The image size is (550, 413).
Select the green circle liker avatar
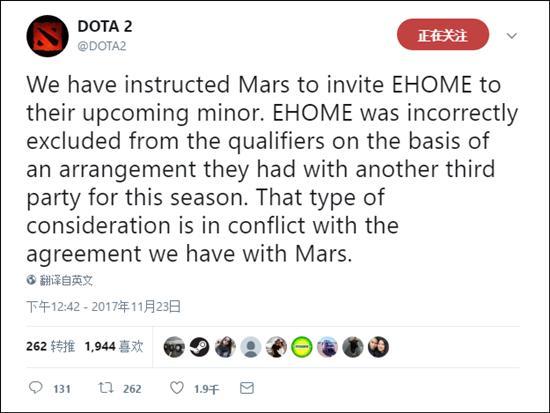(302, 347)
